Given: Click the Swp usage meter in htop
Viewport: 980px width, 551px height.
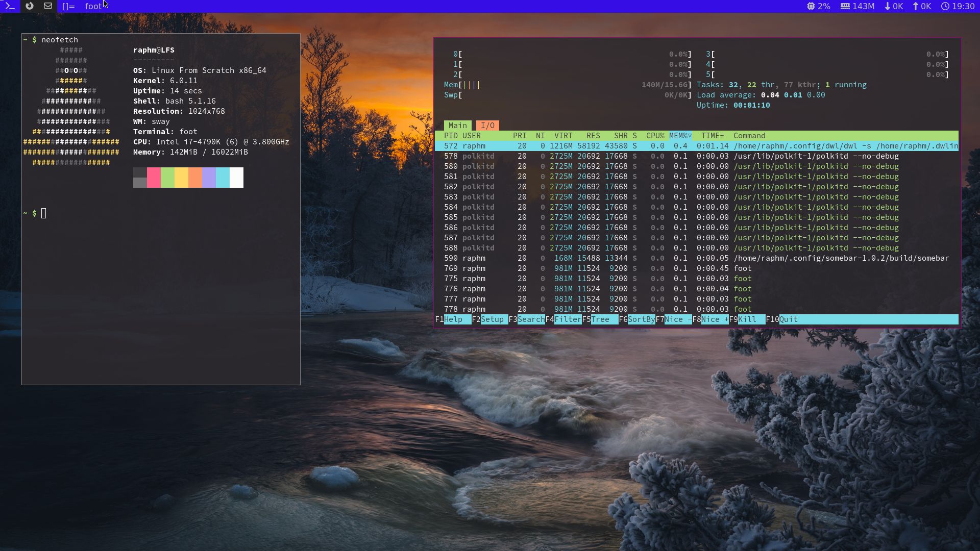Looking at the screenshot, I should click(568, 95).
